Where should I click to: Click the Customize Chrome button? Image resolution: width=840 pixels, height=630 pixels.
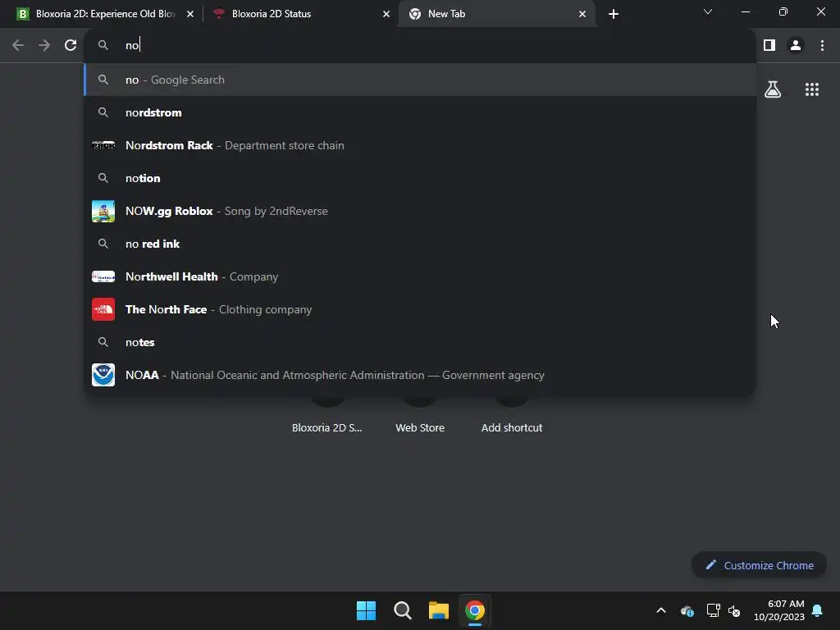(x=759, y=565)
